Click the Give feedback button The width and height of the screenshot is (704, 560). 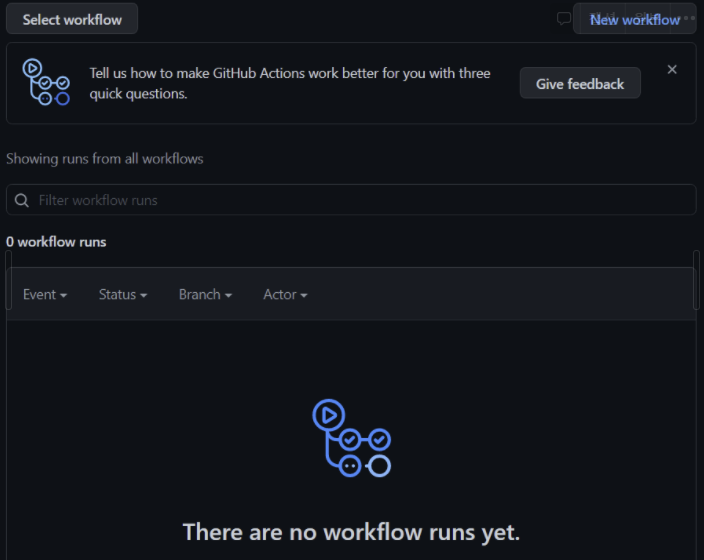coord(580,84)
